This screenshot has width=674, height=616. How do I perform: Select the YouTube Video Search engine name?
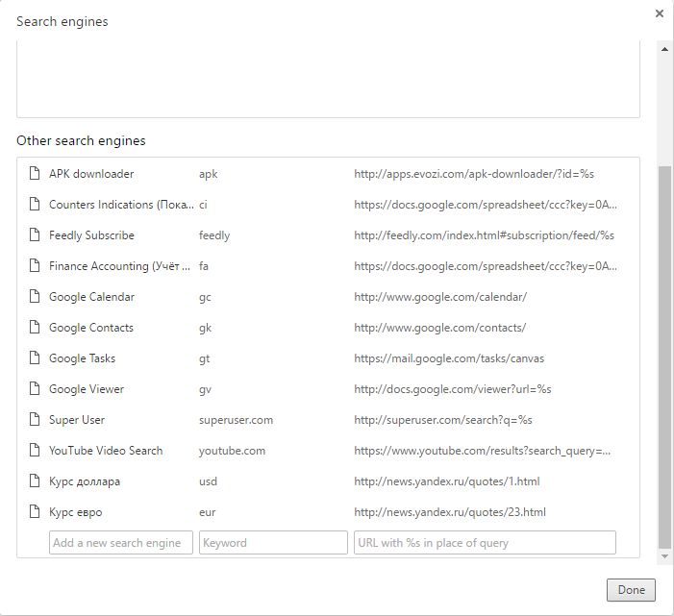(x=106, y=451)
